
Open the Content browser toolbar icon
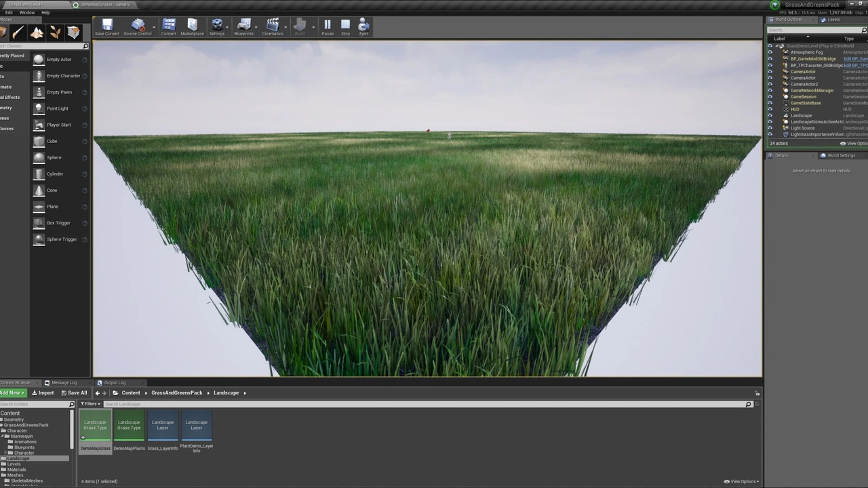pos(169,27)
